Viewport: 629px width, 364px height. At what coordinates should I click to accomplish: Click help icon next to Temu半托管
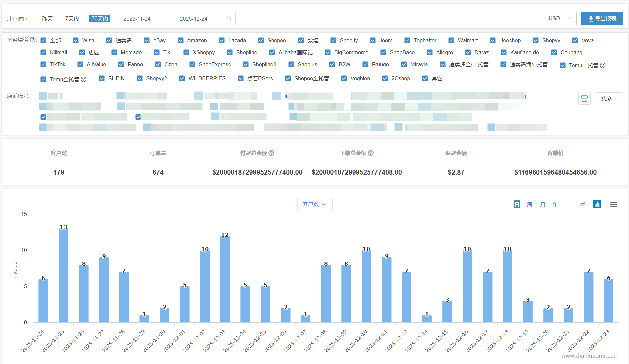pyautogui.click(x=603, y=66)
